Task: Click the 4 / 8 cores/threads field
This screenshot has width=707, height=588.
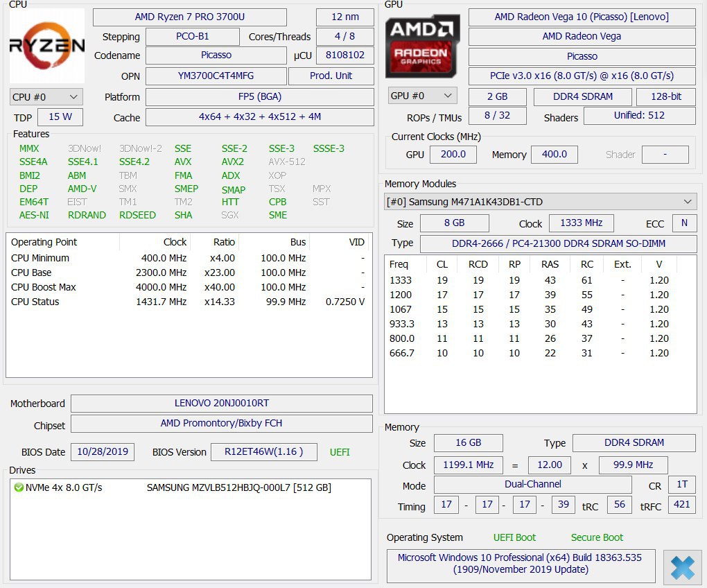Action: tap(345, 37)
